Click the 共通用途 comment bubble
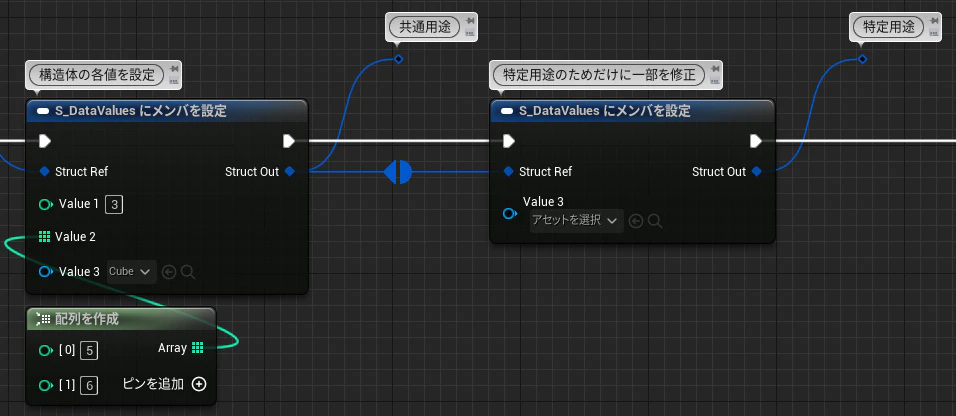The image size is (956, 416). pos(424,27)
